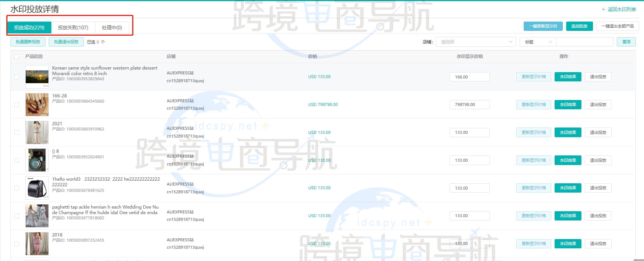Click 一键更新显示价 button

[x=543, y=26]
